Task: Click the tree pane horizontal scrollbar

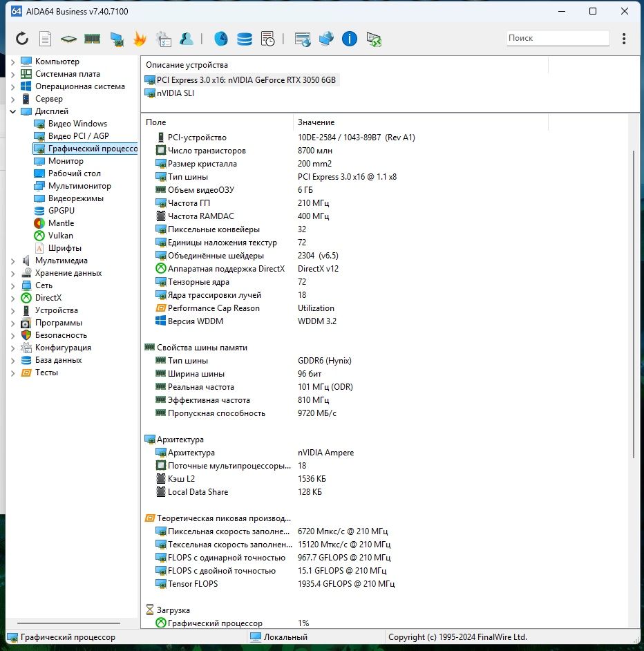Action: 69,623
